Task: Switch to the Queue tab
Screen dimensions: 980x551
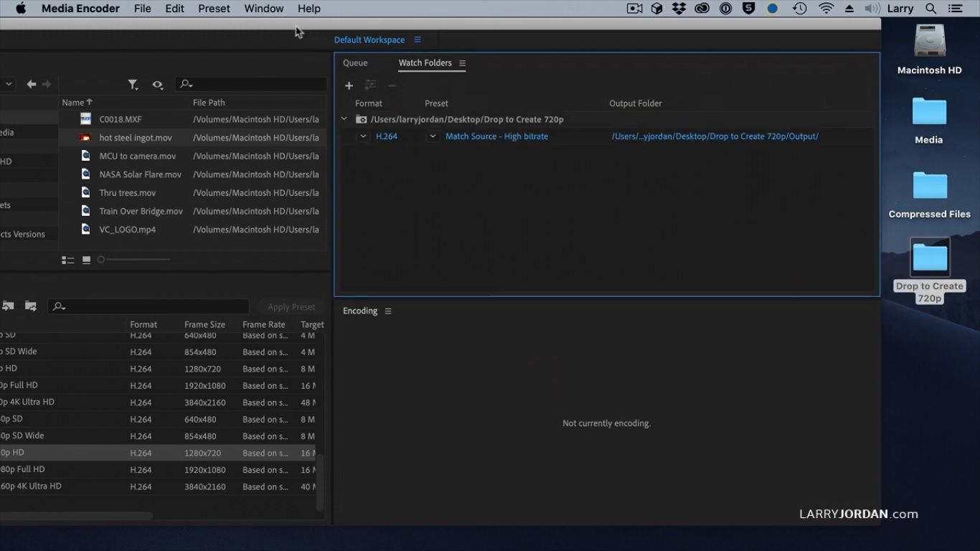Action: 355,63
